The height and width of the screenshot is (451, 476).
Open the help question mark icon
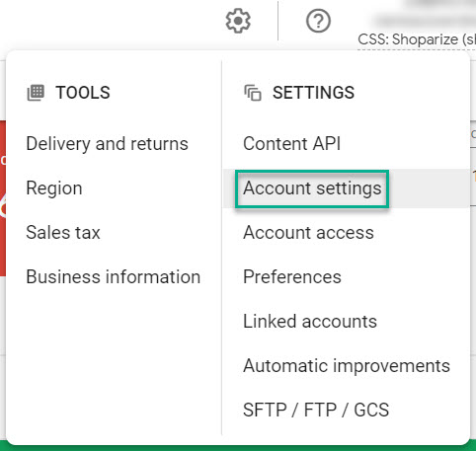tap(318, 21)
